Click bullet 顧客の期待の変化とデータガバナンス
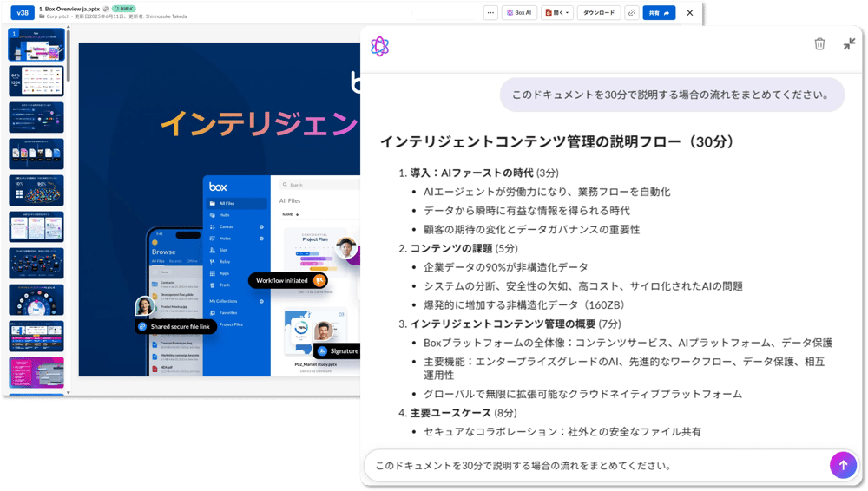The image size is (868, 491). [x=531, y=230]
